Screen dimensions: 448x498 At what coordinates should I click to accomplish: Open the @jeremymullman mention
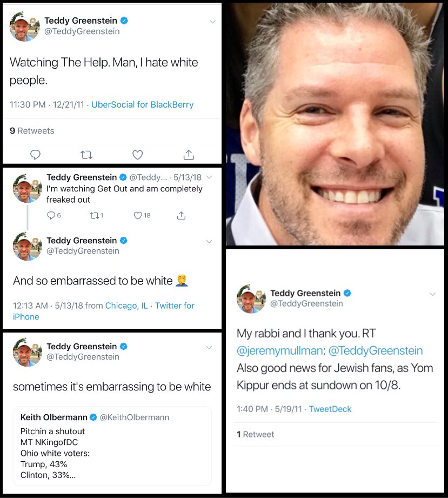click(280, 350)
